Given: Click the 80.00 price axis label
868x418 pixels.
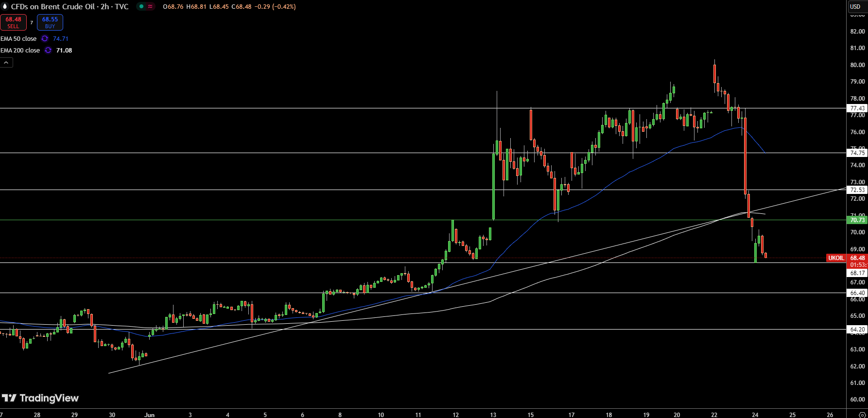Looking at the screenshot, I should [x=857, y=65].
